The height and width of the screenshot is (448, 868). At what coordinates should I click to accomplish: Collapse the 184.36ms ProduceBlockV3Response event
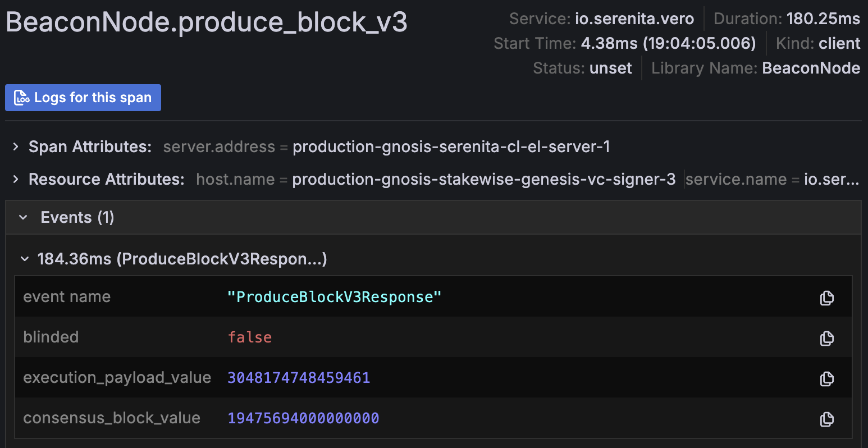point(24,259)
